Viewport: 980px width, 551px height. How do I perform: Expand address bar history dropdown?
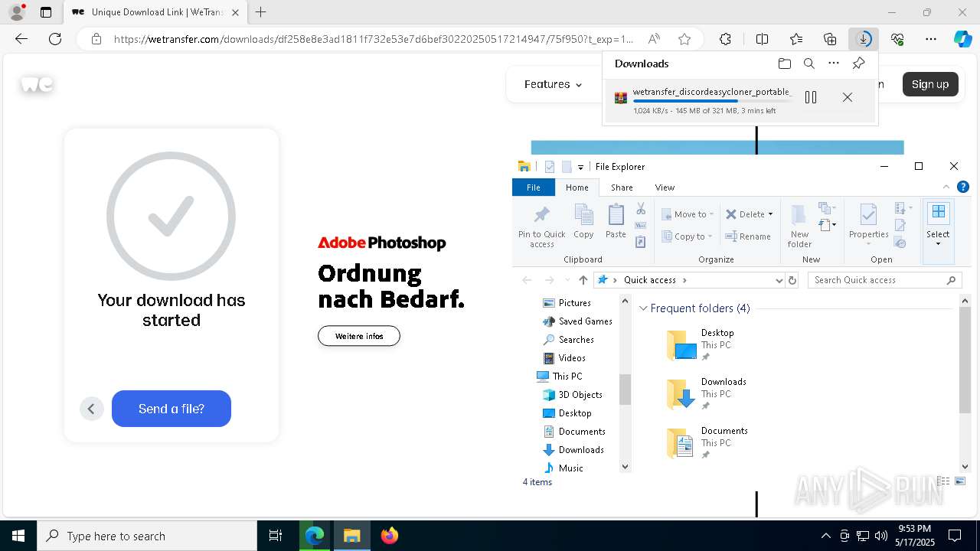pos(779,280)
